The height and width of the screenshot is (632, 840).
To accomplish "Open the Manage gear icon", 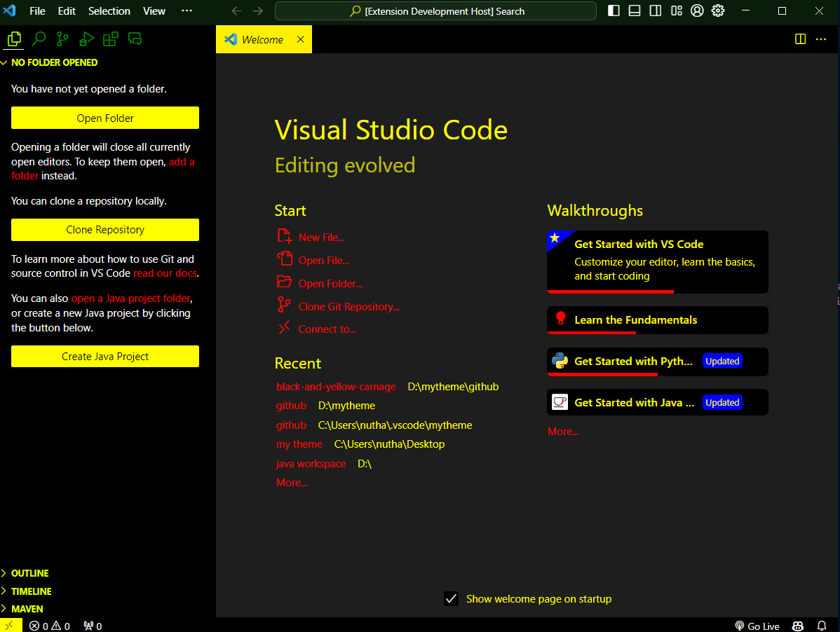I will 718,11.
